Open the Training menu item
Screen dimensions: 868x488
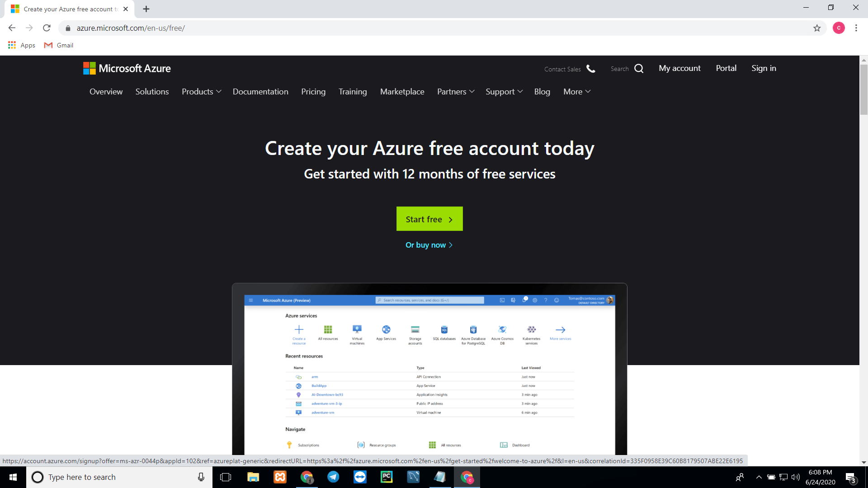coord(353,92)
